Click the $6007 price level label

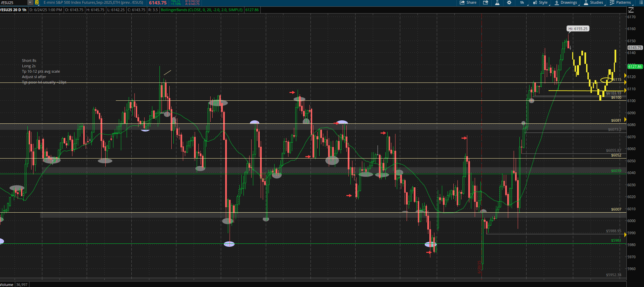click(x=616, y=209)
